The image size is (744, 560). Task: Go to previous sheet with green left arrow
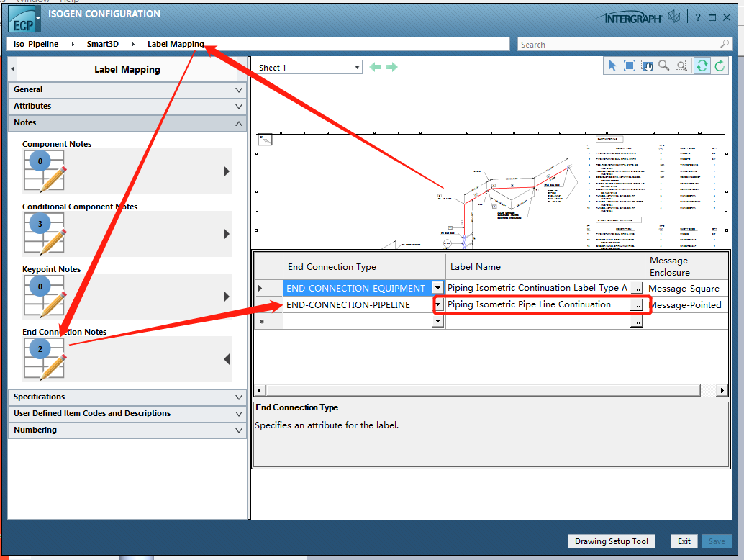[x=375, y=67]
